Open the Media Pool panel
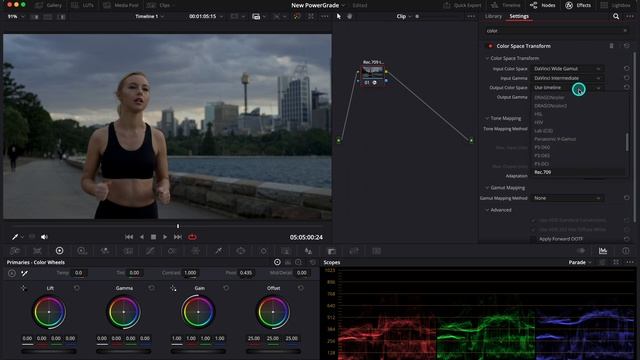The image size is (640, 360). [x=121, y=5]
